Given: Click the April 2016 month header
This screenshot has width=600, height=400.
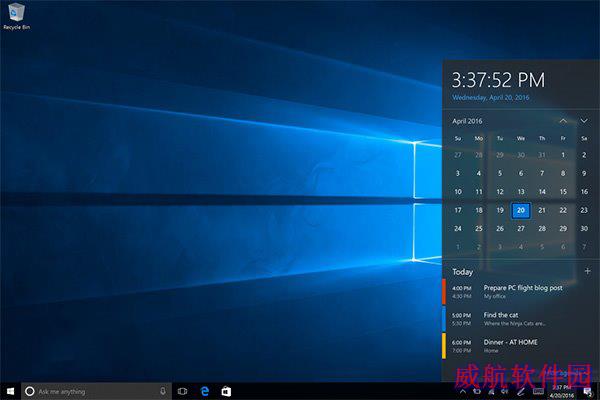Looking at the screenshot, I should pos(467,121).
